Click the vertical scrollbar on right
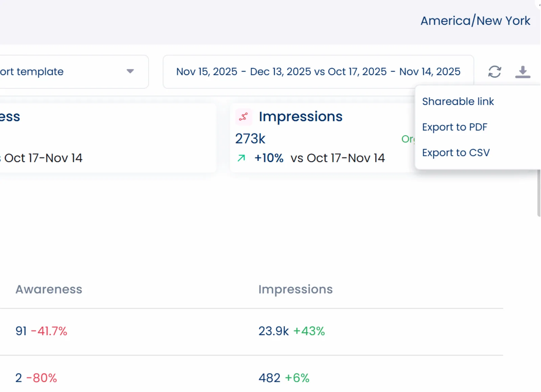541x392 pixels. click(x=539, y=193)
